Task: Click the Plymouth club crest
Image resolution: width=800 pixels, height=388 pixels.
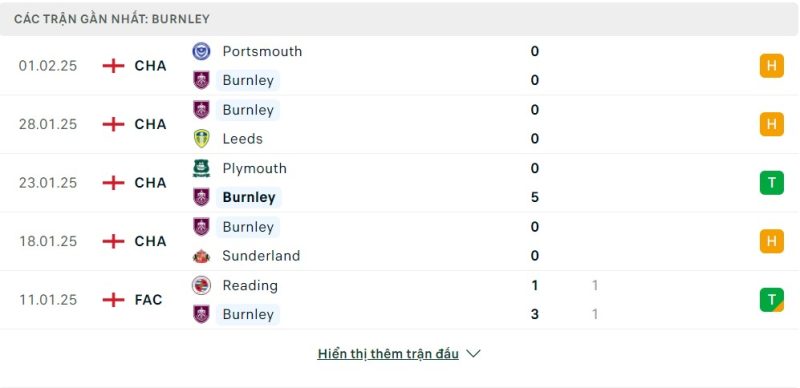Action: 202,168
